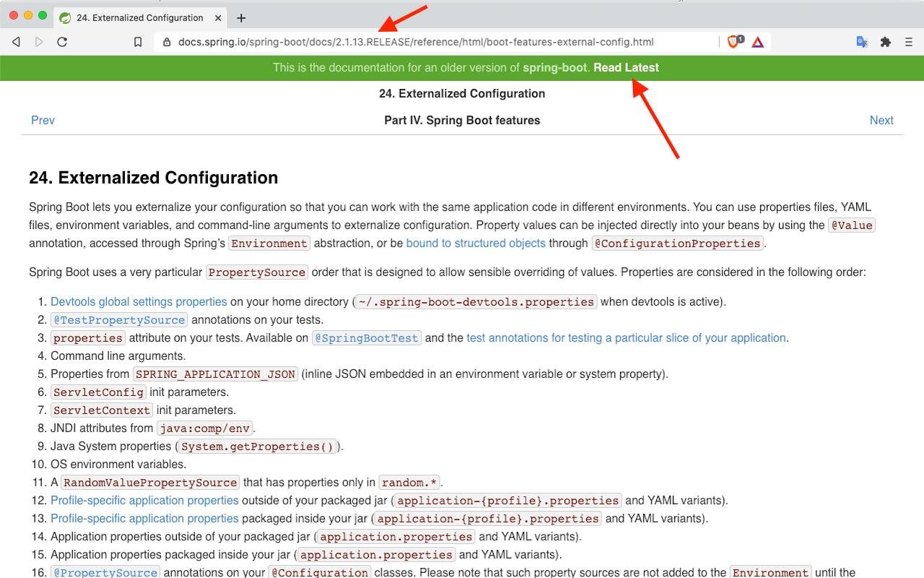Click the 'Read Latest' link in the banner

(626, 68)
